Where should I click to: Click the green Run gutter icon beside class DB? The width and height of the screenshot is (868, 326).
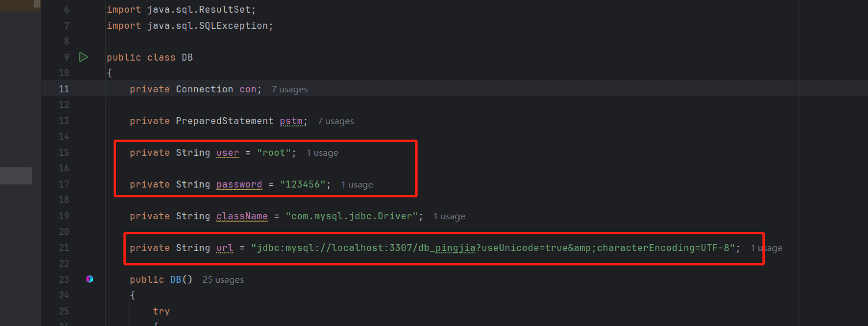coord(84,57)
